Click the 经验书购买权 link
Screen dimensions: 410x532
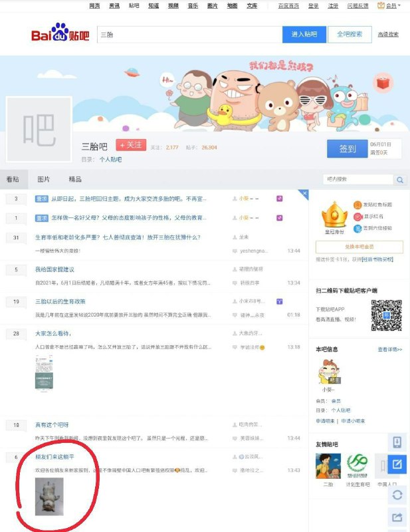tap(377, 259)
